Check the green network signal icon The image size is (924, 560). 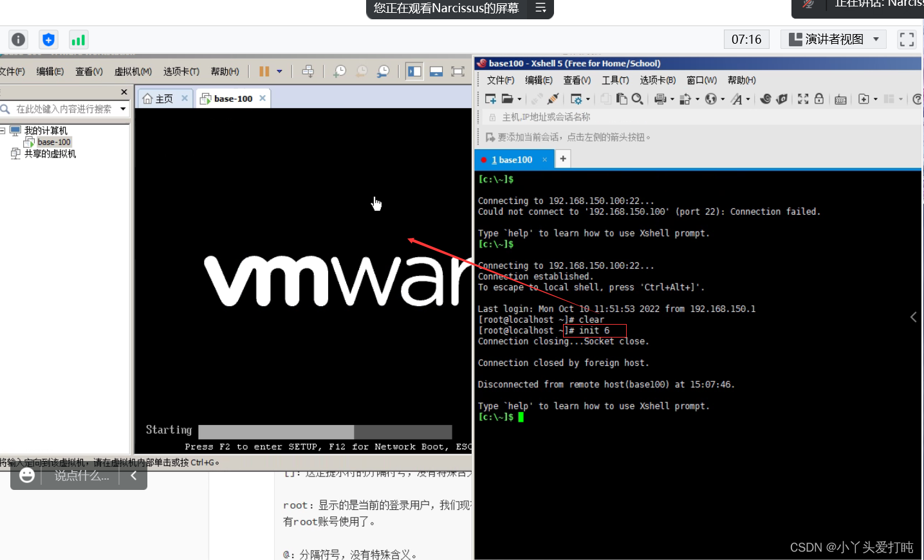coord(79,40)
